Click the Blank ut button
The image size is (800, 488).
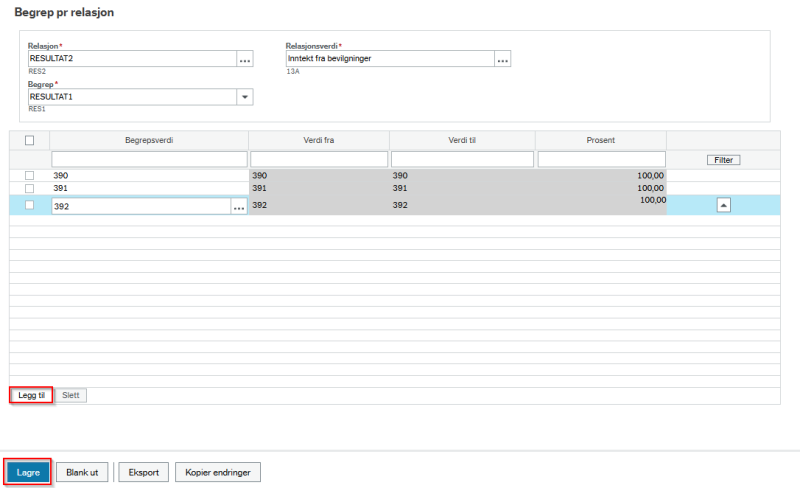tap(82, 472)
